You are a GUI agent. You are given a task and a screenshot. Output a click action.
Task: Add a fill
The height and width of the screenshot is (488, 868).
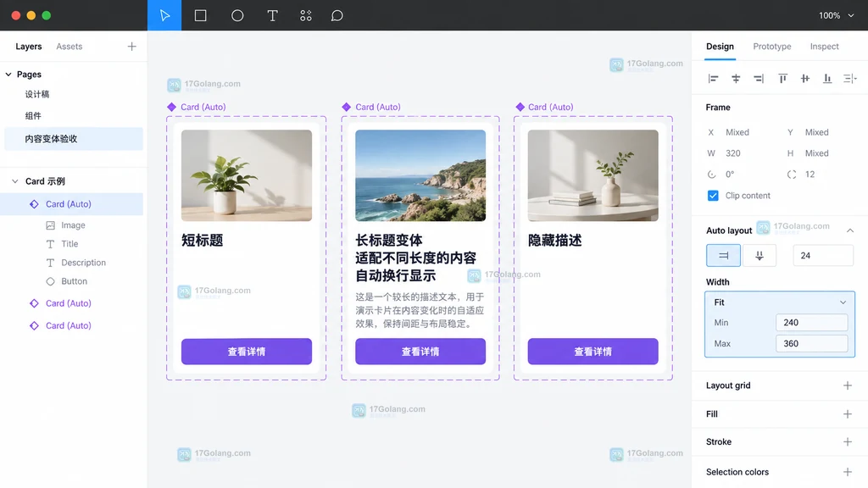pyautogui.click(x=848, y=413)
